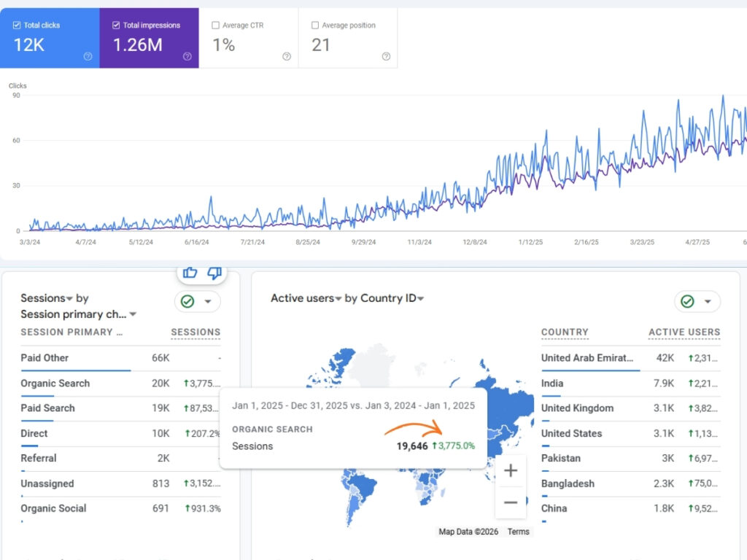Select the Organic Search channel row
Screen dimensions: 747x560
coord(55,384)
